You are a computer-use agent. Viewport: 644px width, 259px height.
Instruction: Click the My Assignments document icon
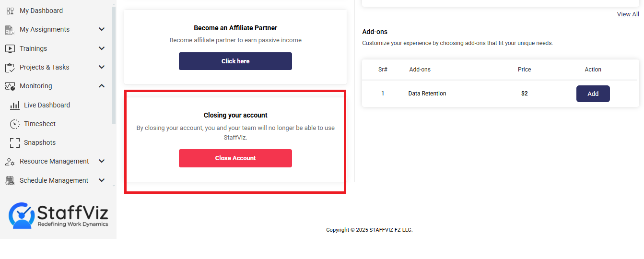10,30
